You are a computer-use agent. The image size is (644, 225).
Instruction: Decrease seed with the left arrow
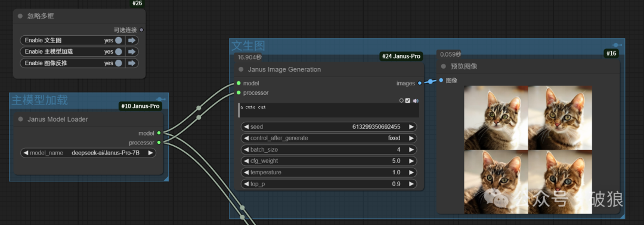(x=246, y=127)
